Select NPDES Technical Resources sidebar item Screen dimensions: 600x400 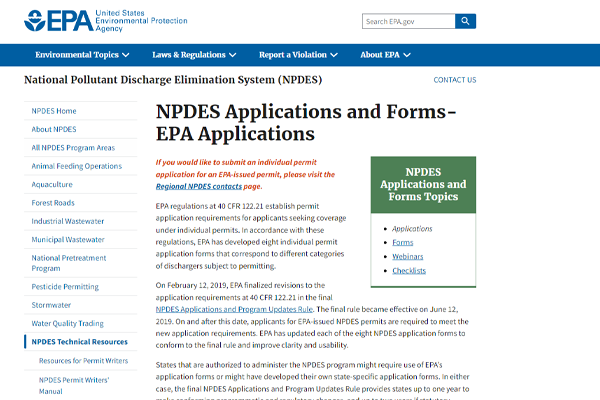point(80,342)
